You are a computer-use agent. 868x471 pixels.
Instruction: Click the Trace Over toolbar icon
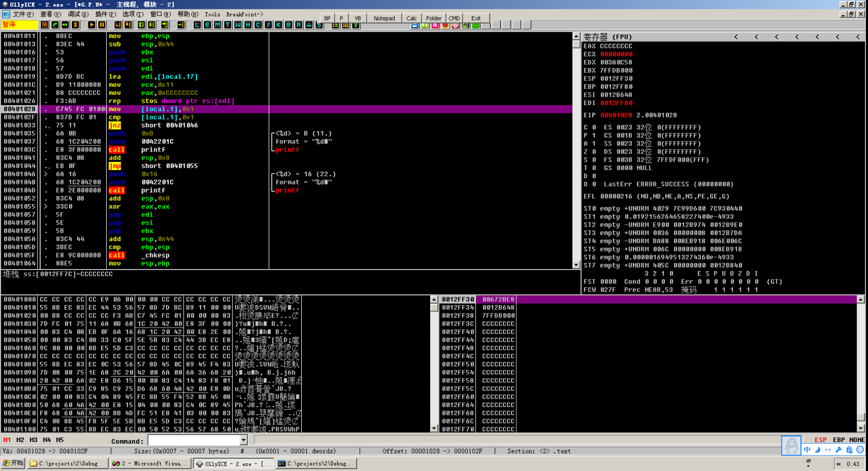152,25
